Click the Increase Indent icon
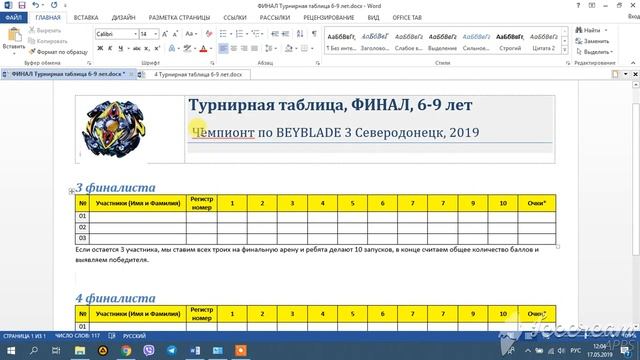The width and height of the screenshot is (640, 360). click(285, 34)
